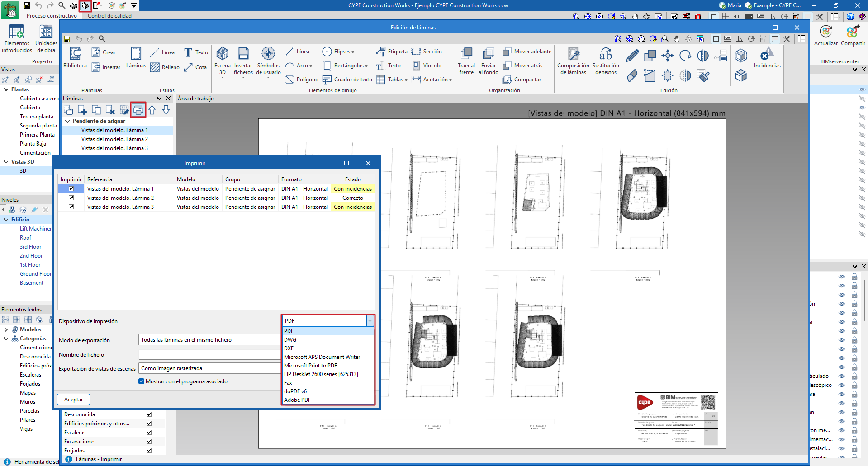Uncheck print box for Lámina 1
The image size is (868, 466).
pyautogui.click(x=71, y=189)
